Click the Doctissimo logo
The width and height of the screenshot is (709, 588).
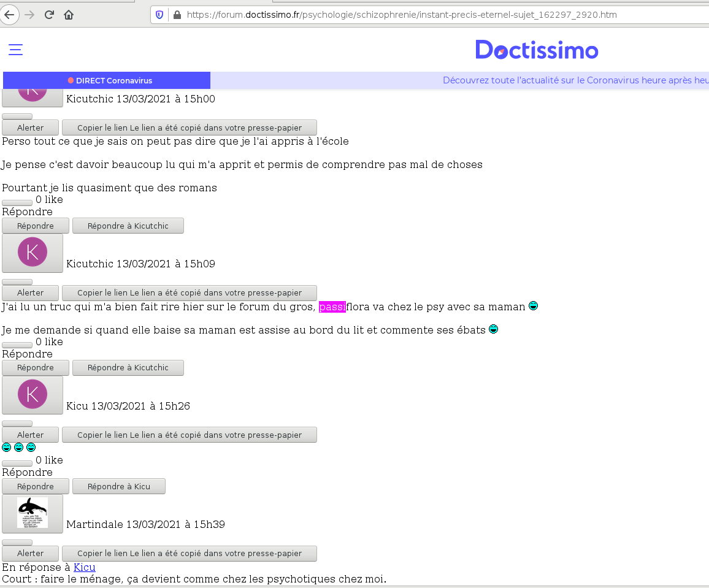[537, 50]
